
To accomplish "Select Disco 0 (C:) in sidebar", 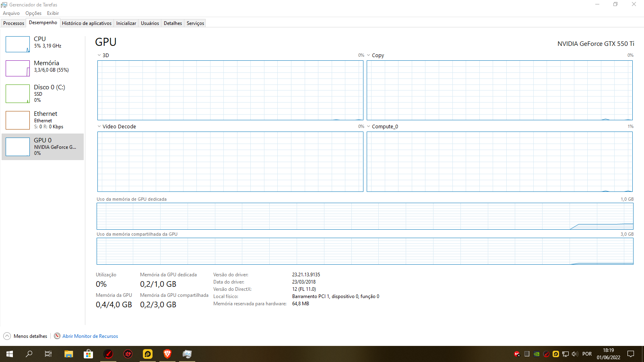I will point(43,93).
